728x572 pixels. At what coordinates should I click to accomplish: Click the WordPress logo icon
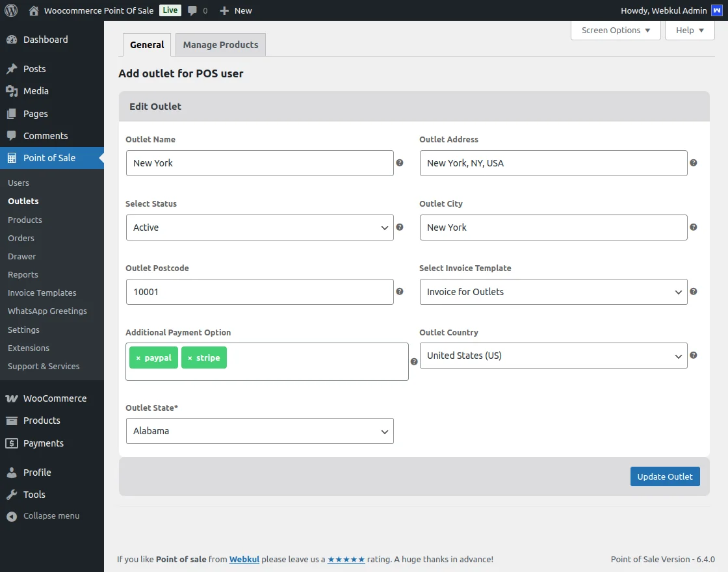11,10
